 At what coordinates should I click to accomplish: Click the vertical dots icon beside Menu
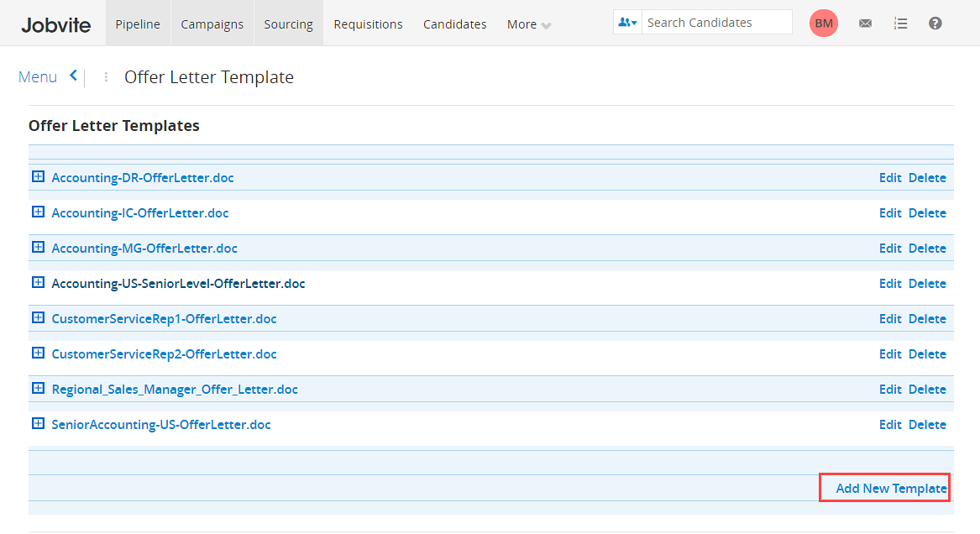[105, 76]
